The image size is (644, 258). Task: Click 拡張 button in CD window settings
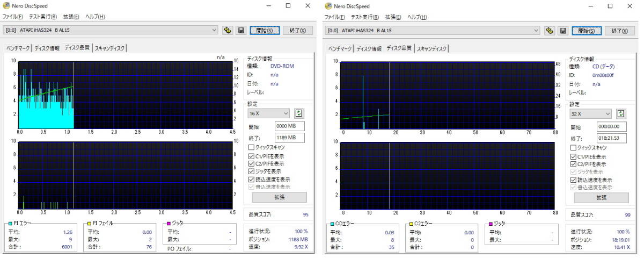tap(601, 197)
